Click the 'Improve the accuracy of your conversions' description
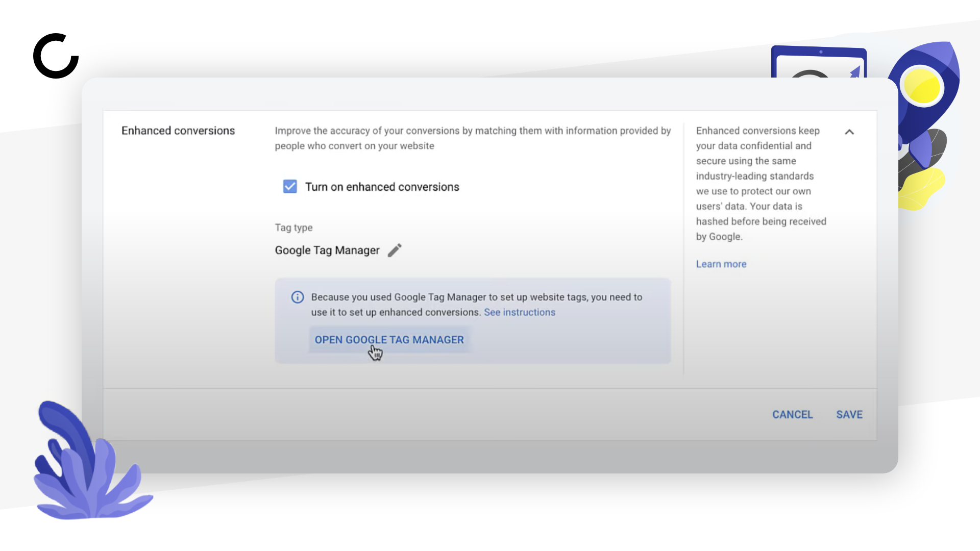The width and height of the screenshot is (980, 551). tap(473, 138)
